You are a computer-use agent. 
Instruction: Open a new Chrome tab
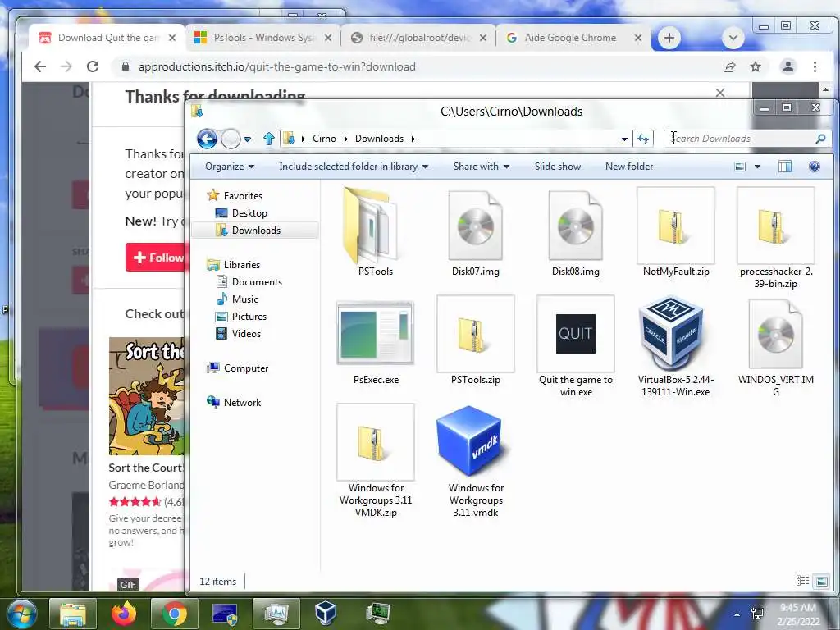click(x=669, y=38)
